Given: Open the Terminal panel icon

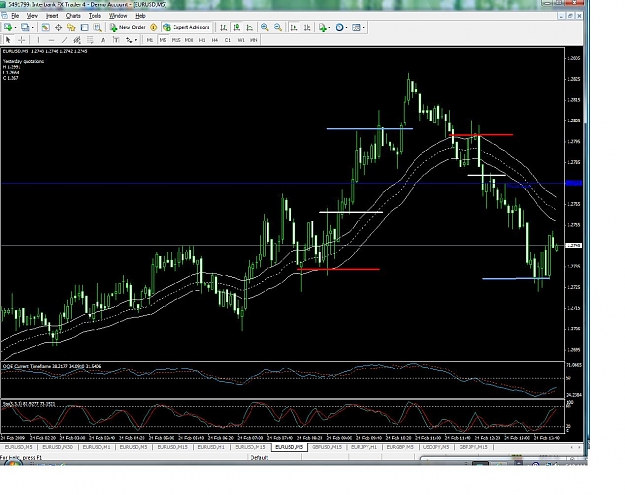Looking at the screenshot, I should tap(85, 28).
